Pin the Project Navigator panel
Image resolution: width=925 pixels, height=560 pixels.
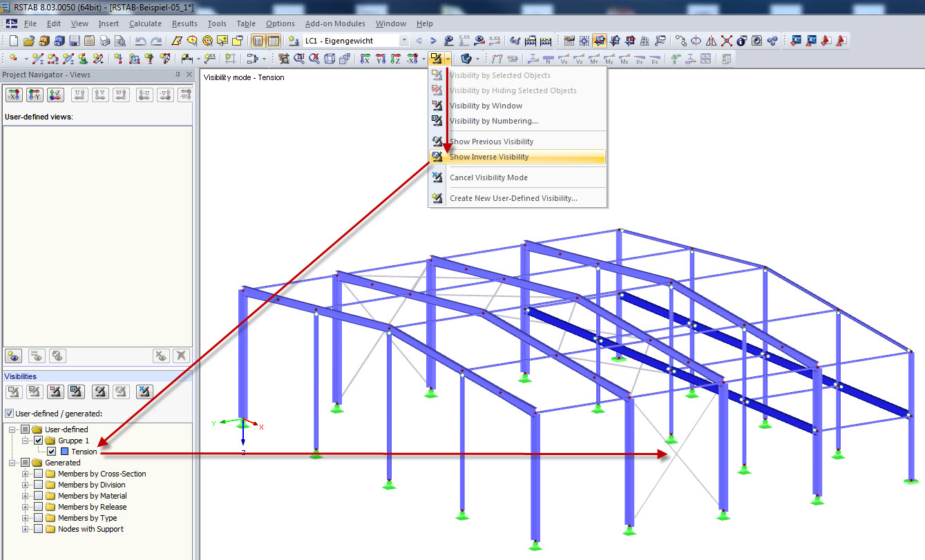pos(178,75)
